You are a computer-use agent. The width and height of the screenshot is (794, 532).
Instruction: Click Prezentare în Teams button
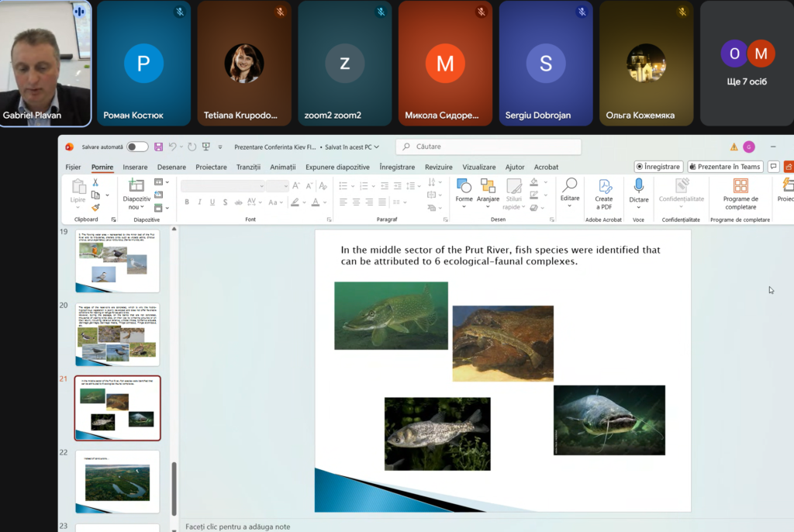pos(724,167)
